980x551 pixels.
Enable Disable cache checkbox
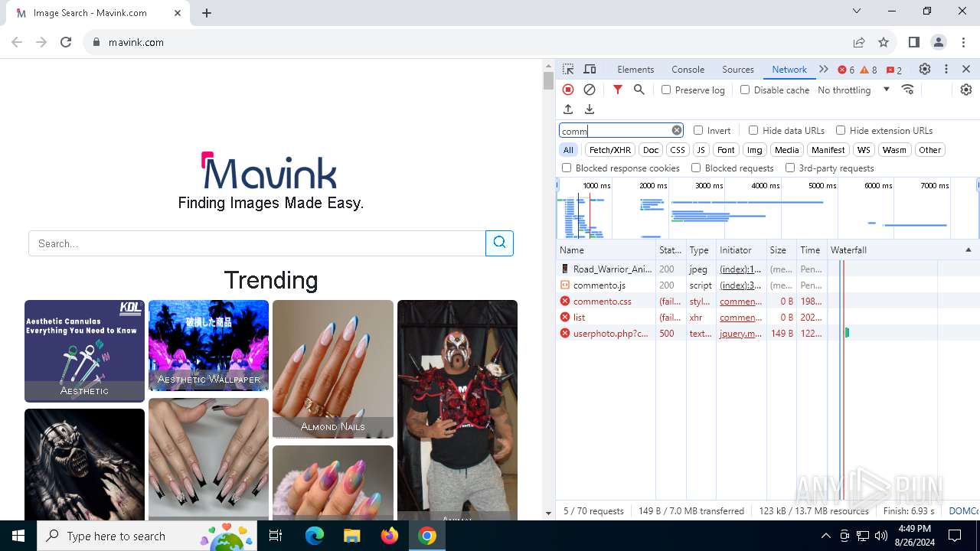coord(745,90)
